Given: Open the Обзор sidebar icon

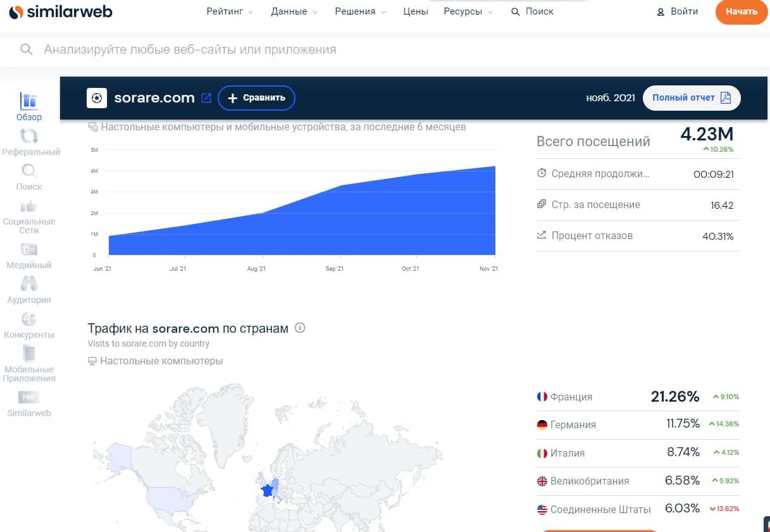Looking at the screenshot, I should [x=29, y=101].
